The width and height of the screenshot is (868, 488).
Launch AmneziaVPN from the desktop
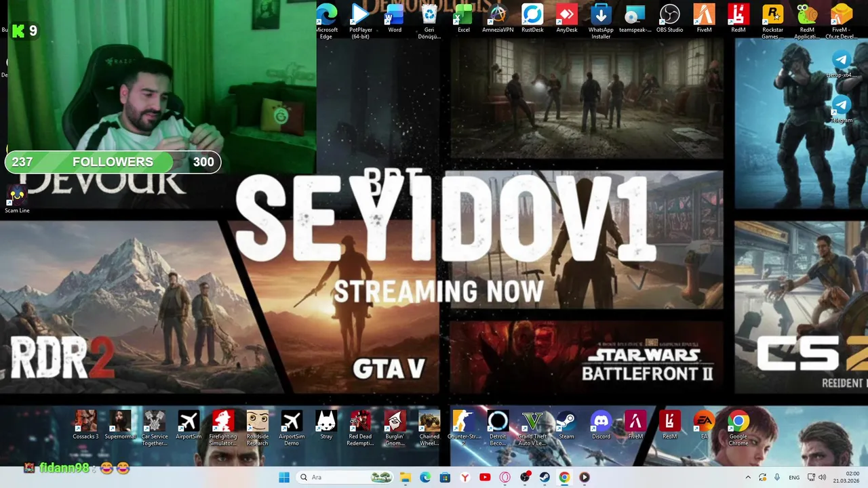(x=498, y=18)
